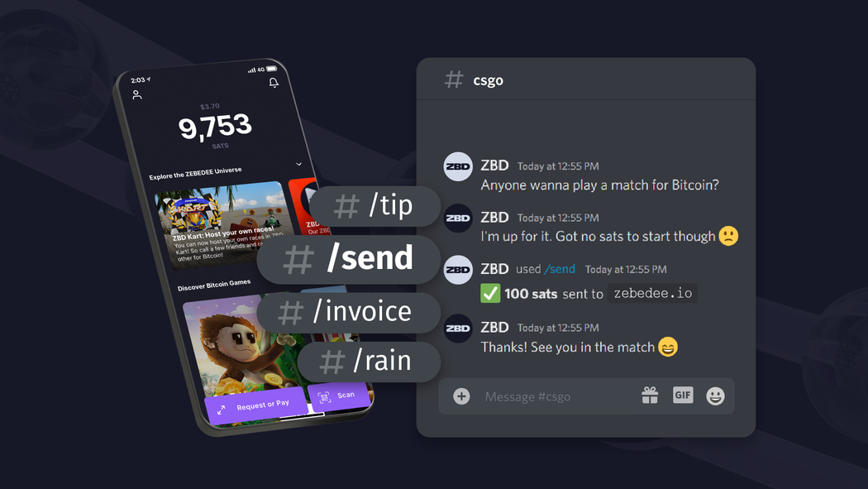Viewport: 868px width, 489px height.
Task: Click the plus attachment icon in message bar
Action: click(461, 396)
